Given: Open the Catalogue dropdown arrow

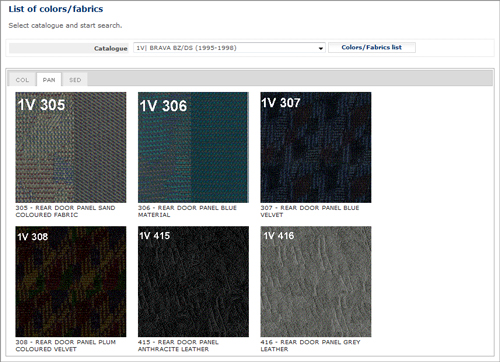Looking at the screenshot, I should coord(320,48).
